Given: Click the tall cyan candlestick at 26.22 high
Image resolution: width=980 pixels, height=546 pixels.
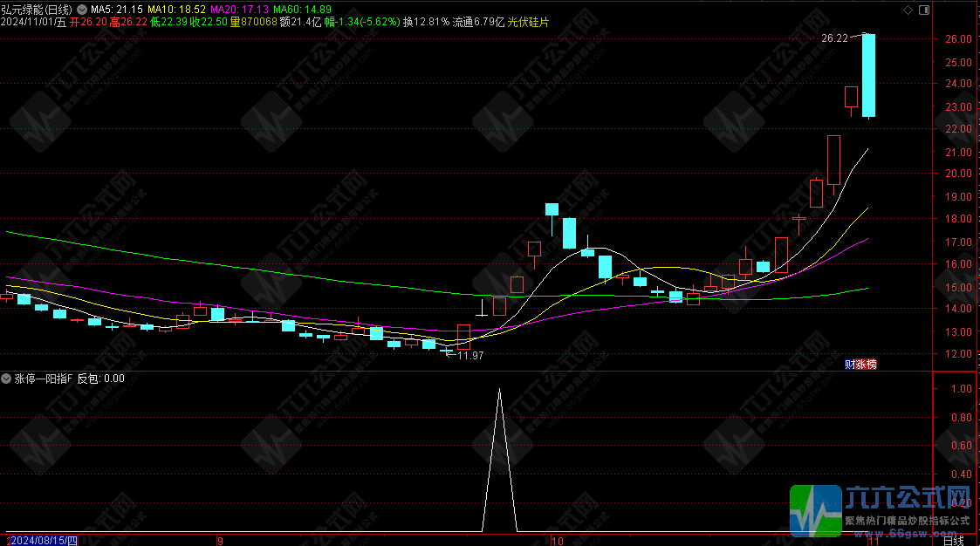Looking at the screenshot, I should click(868, 75).
